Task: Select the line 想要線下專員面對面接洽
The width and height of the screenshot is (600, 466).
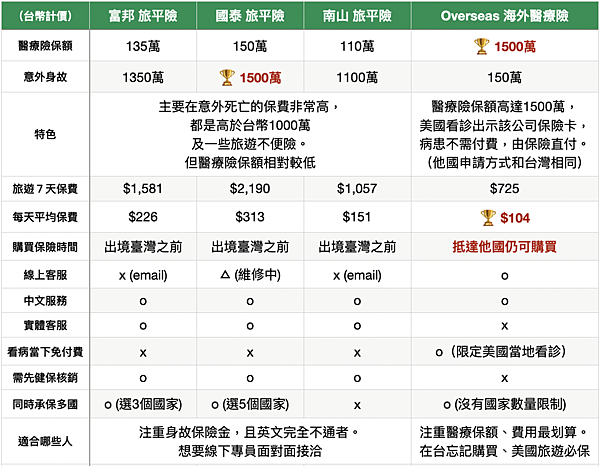Action: point(250,451)
